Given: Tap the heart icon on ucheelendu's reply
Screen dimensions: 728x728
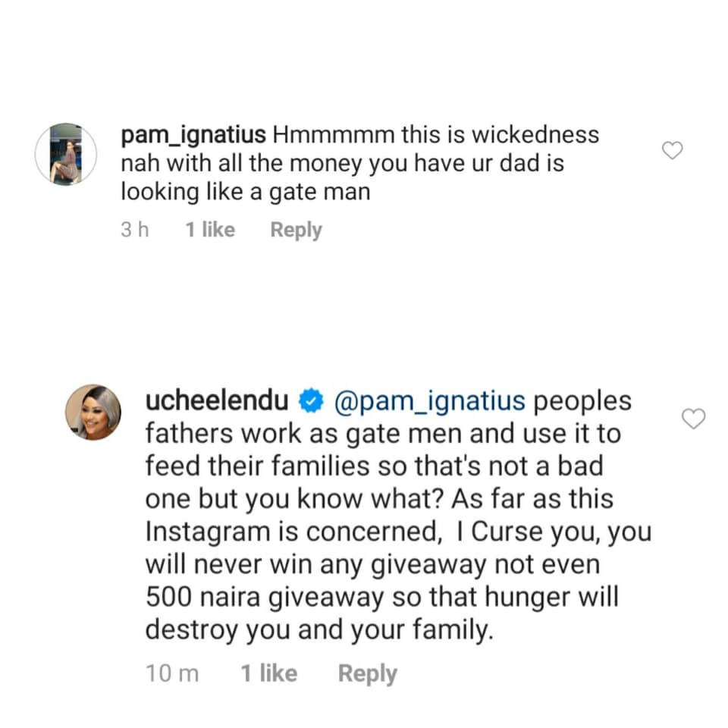Looking at the screenshot, I should (x=694, y=417).
